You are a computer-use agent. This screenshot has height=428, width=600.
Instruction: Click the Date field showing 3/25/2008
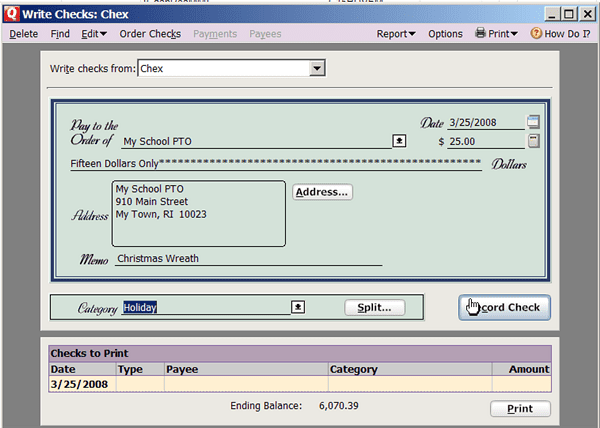486,122
